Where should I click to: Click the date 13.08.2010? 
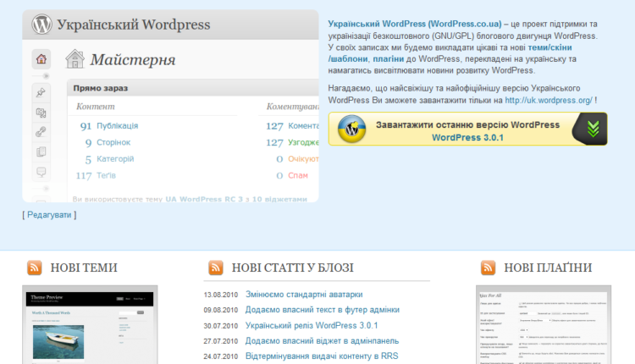coord(221,295)
